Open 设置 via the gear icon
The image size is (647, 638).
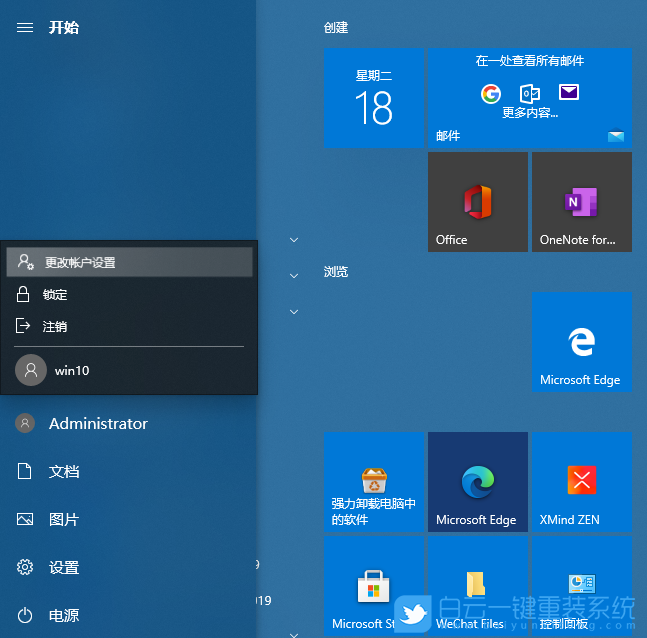[x=26, y=567]
